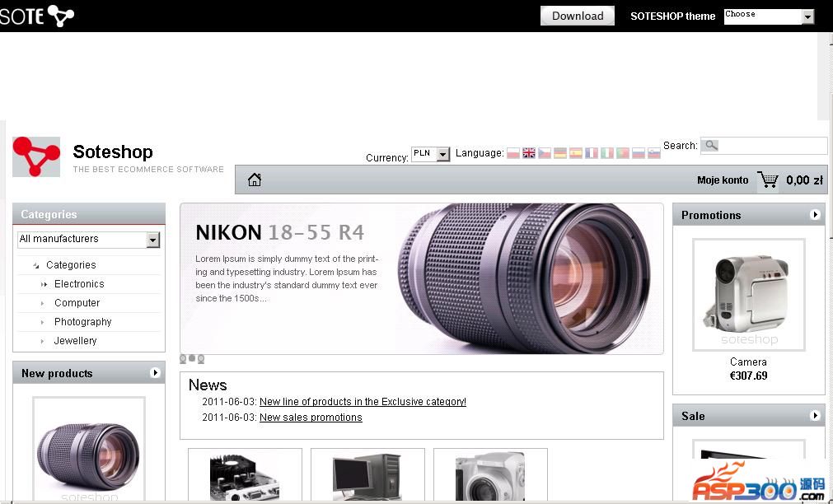The height and width of the screenshot is (504, 833).
Task: Show first banner slide dot
Action: click(x=183, y=359)
